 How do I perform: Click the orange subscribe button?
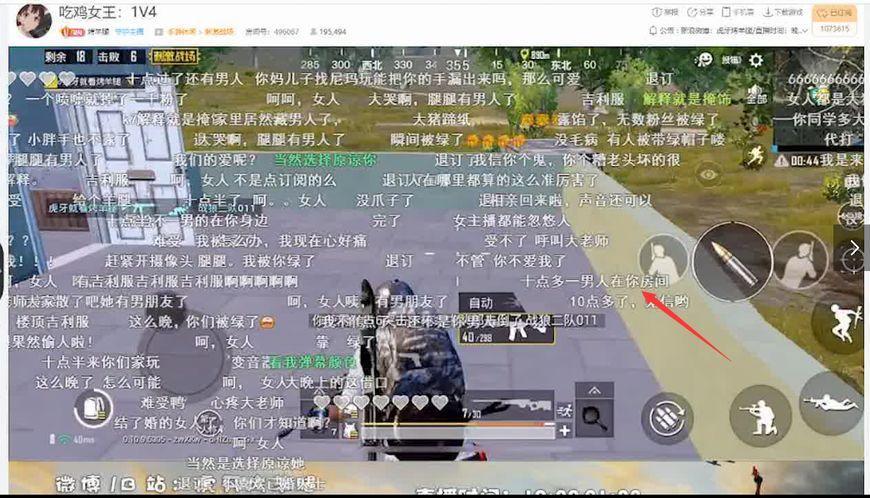point(833,13)
